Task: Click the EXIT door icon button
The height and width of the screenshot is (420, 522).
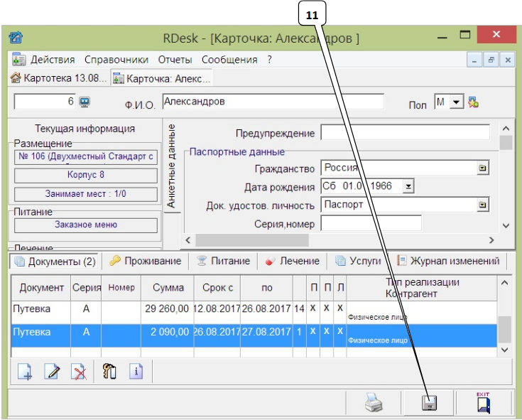Action: 484,404
